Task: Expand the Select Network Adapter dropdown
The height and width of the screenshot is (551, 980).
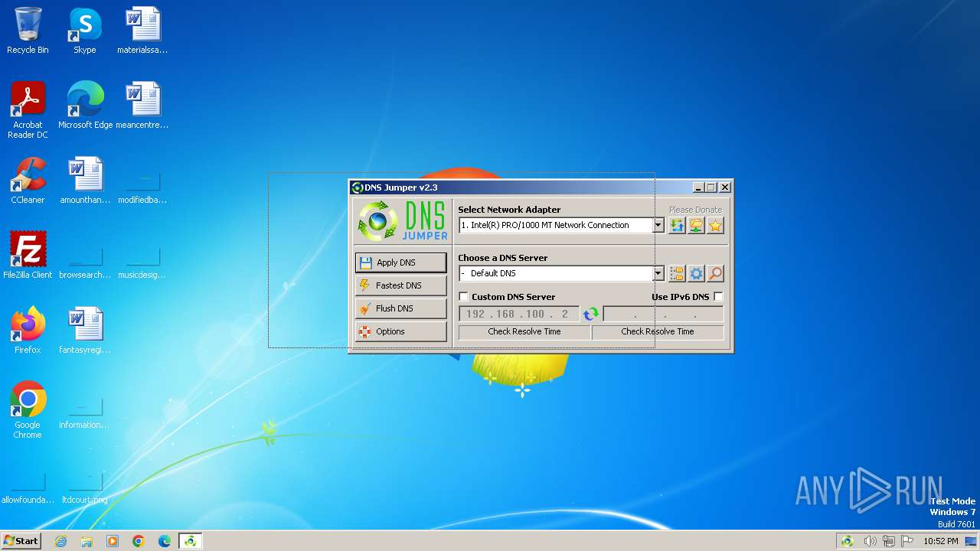Action: point(658,225)
